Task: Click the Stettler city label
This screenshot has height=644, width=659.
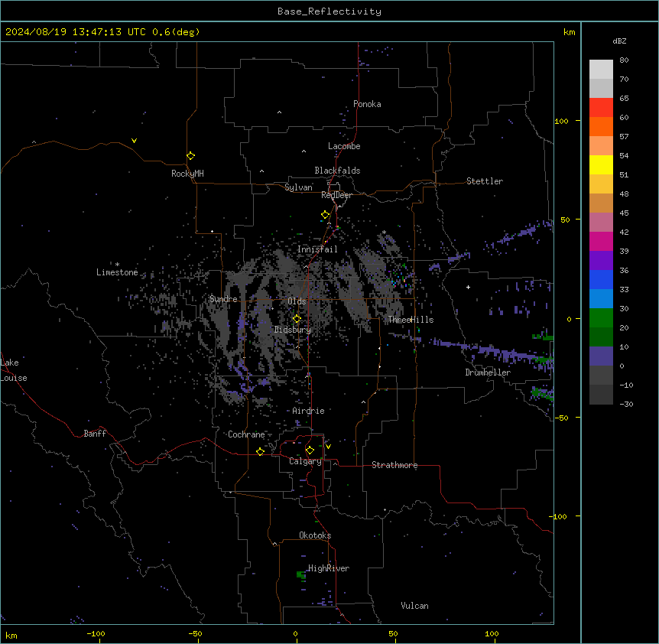Action: [x=485, y=181]
